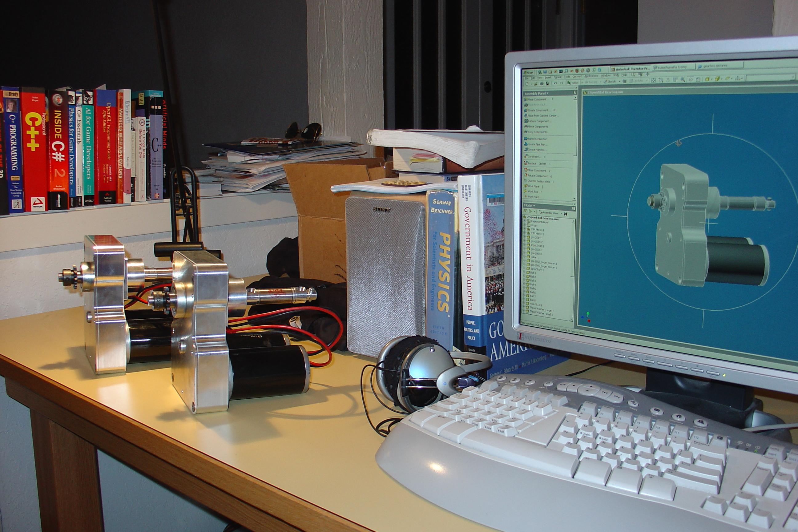The width and height of the screenshot is (798, 532).
Task: Click Create Pipe Run tool
Action: (535, 144)
